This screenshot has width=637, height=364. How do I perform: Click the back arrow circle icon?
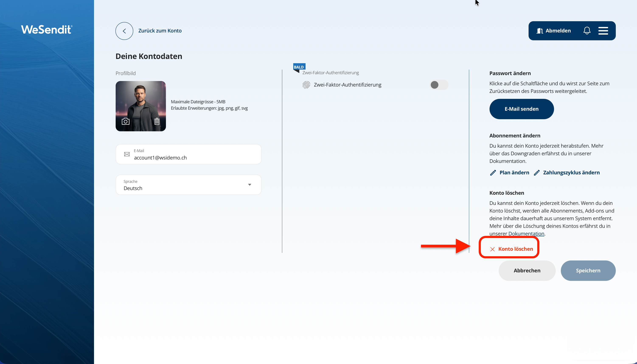click(x=124, y=31)
